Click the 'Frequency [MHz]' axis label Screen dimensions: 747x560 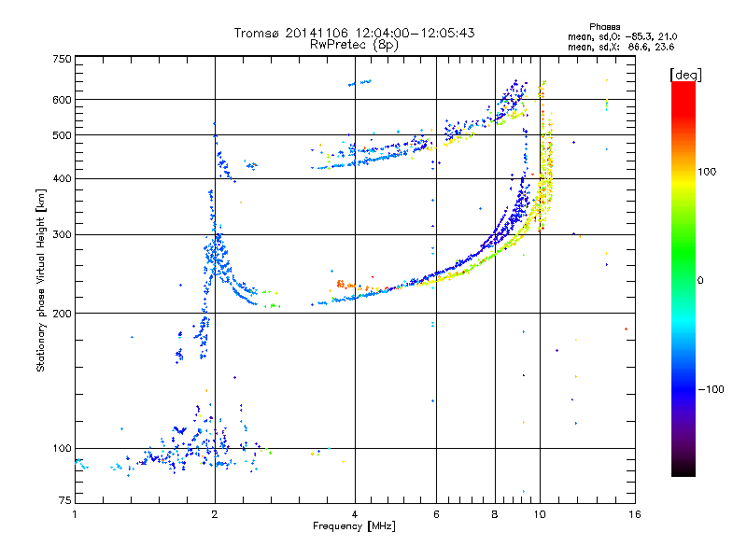tap(354, 526)
